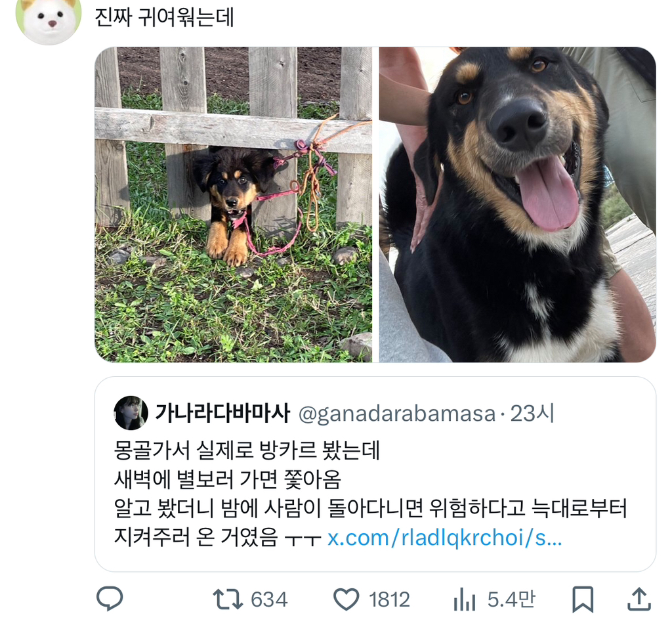This screenshot has width=672, height=629.
Task: Click the 23시 timestamp on quoted tweet
Action: 532,414
